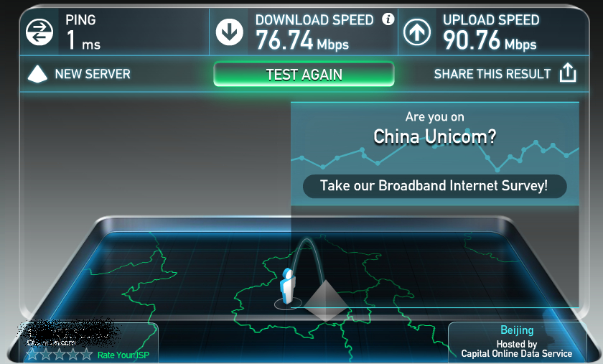Click the New Server pyramid icon
The height and width of the screenshot is (364, 603).
click(37, 74)
